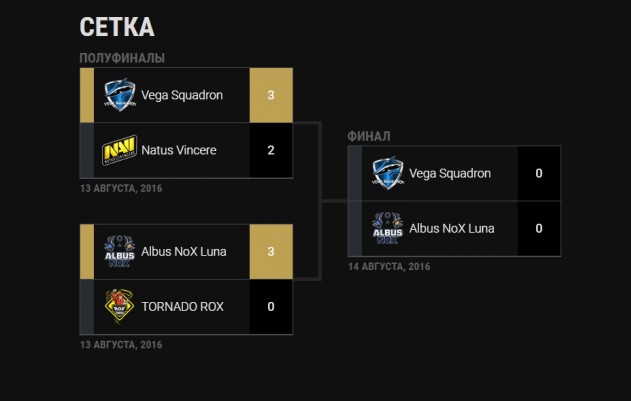Image resolution: width=631 pixels, height=401 pixels.
Task: Click Albus NoX Luna's score 0 in the final
Action: (x=539, y=228)
